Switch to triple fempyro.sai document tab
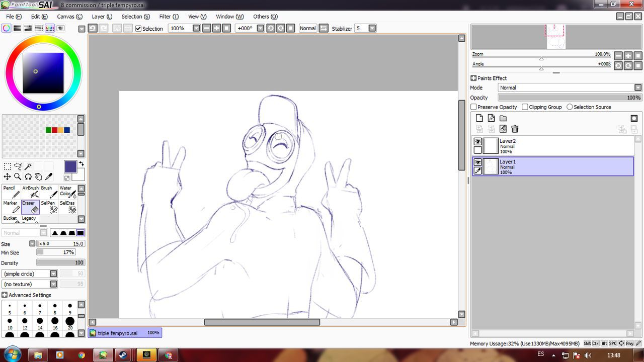 point(125,333)
